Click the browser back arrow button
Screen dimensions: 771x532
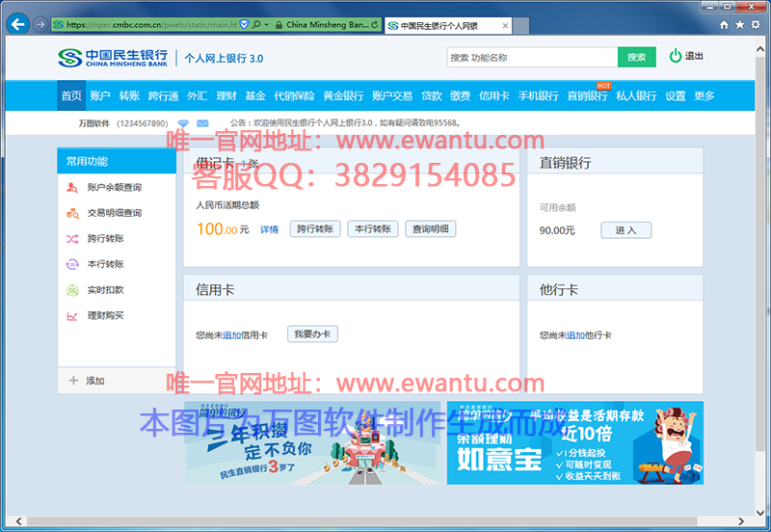17,24
